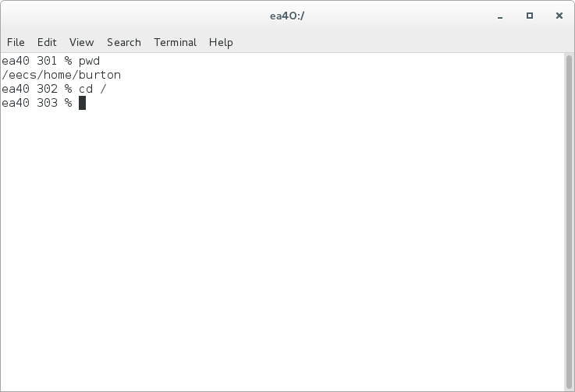Open the File menu
This screenshot has height=392, width=575.
tap(16, 42)
